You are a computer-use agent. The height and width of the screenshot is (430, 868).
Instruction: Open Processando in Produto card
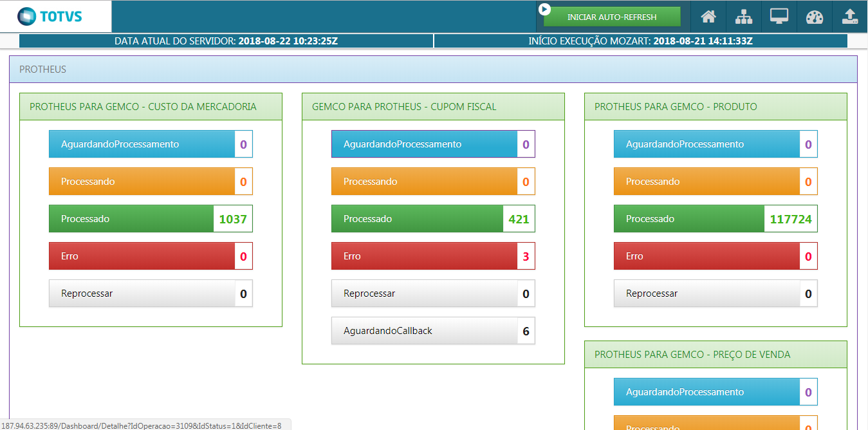716,182
